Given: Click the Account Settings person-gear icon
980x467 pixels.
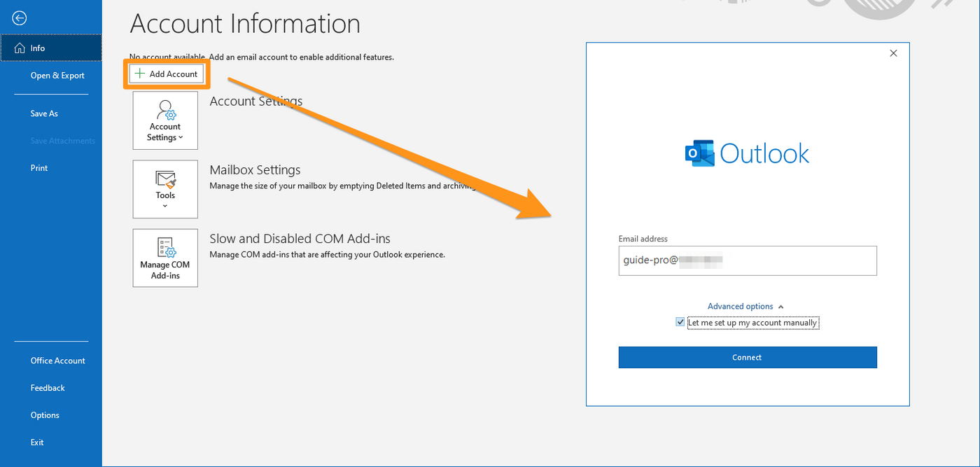Looking at the screenshot, I should [166, 110].
